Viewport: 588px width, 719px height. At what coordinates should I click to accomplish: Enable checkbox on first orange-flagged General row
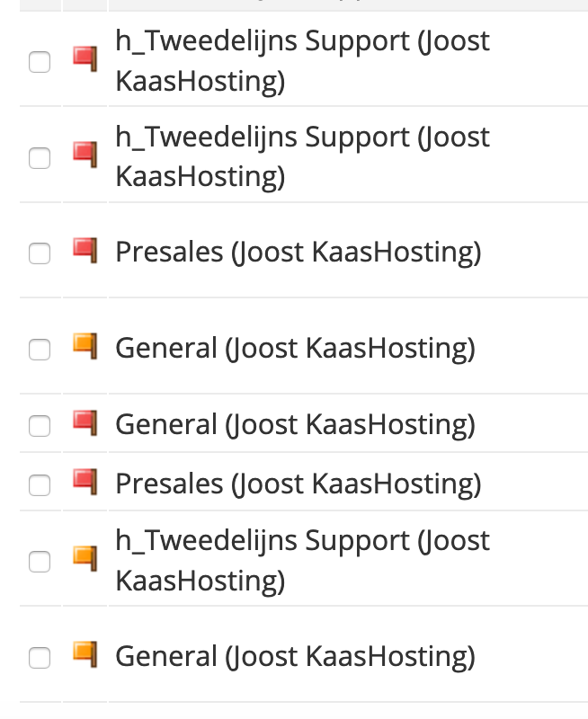point(40,349)
